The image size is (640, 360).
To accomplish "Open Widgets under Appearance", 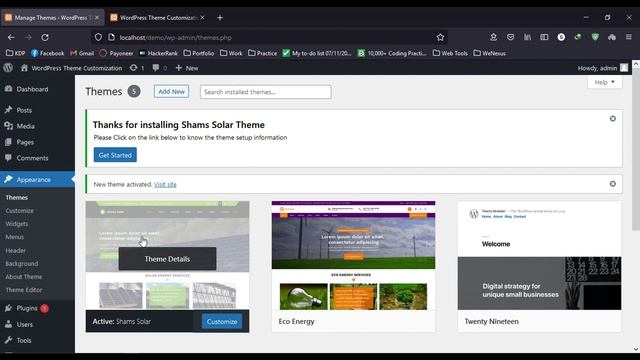I will [x=17, y=224].
